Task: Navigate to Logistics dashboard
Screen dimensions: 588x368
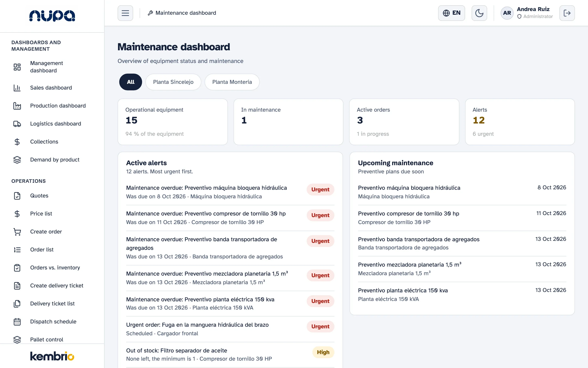Action: (x=56, y=124)
